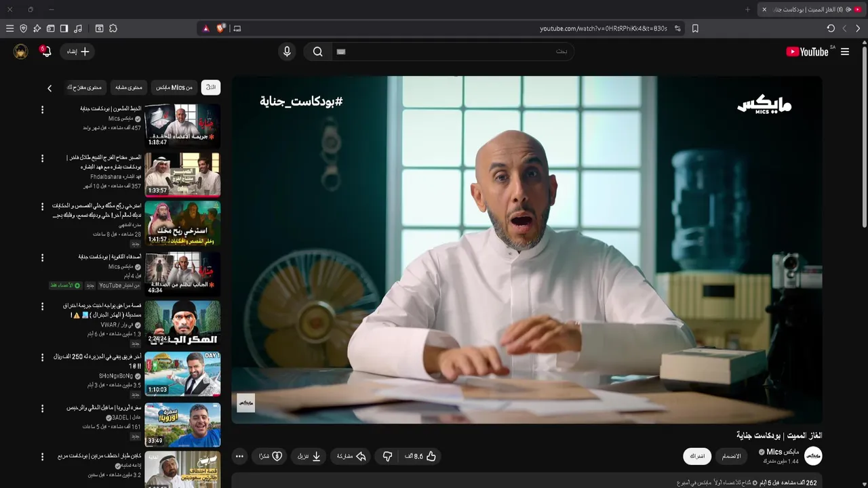Download the video (تنزيل)

pyautogui.click(x=309, y=457)
